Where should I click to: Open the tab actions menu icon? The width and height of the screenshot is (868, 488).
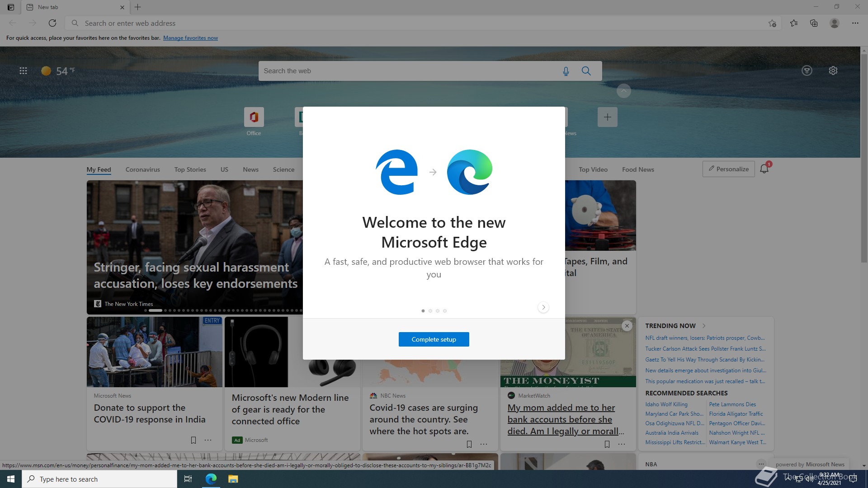pyautogui.click(x=11, y=7)
